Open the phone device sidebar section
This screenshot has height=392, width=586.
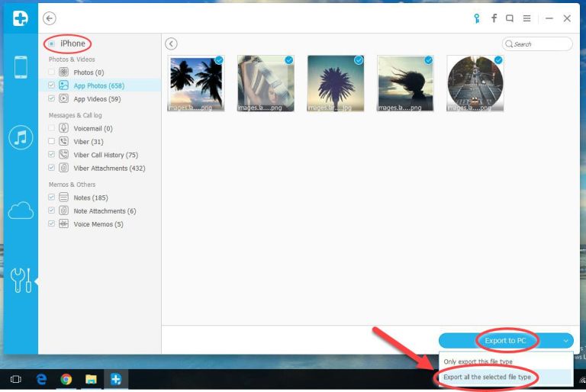click(21, 67)
